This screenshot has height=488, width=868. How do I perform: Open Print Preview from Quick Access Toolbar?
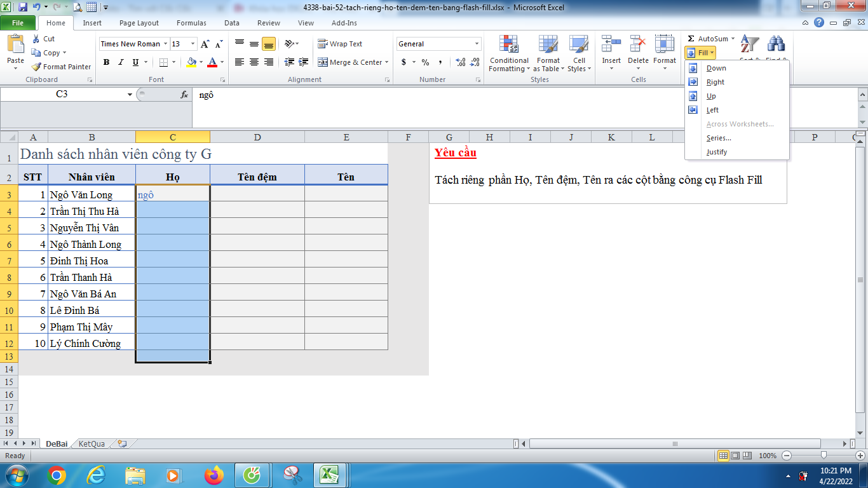(x=78, y=8)
